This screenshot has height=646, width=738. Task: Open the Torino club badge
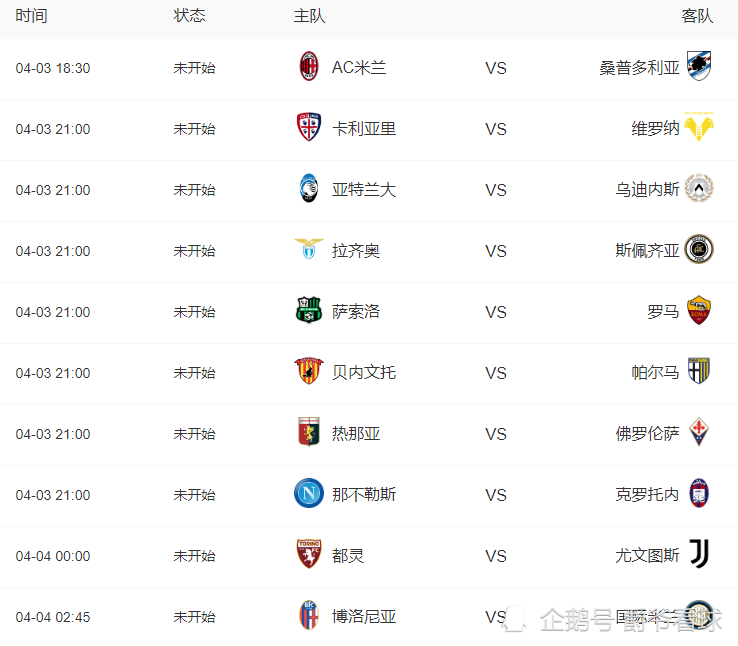309,555
